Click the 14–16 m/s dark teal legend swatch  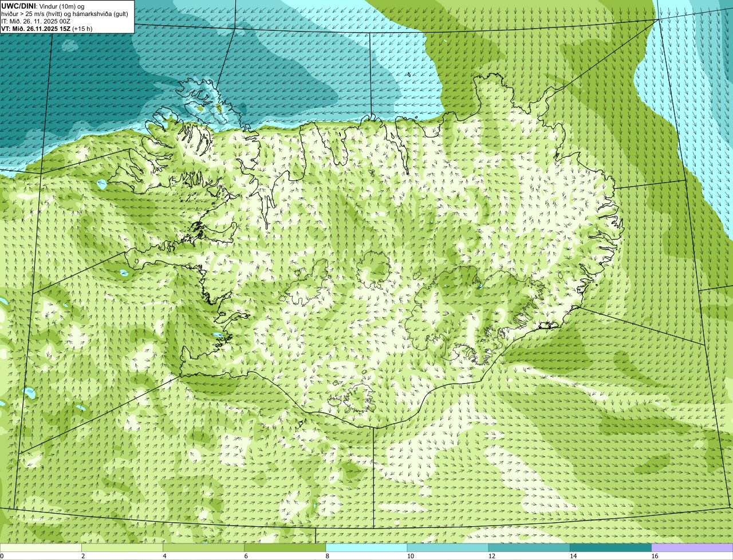pos(611,548)
